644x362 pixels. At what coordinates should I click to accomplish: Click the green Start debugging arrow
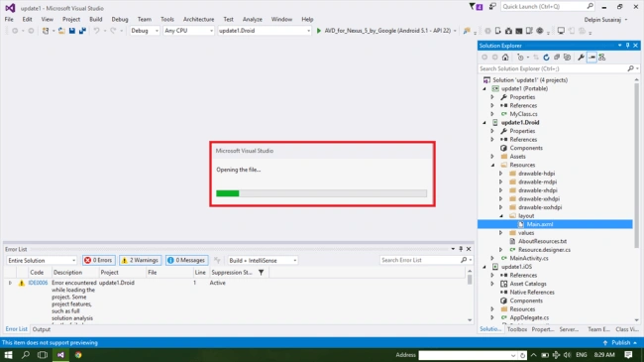coord(319,31)
